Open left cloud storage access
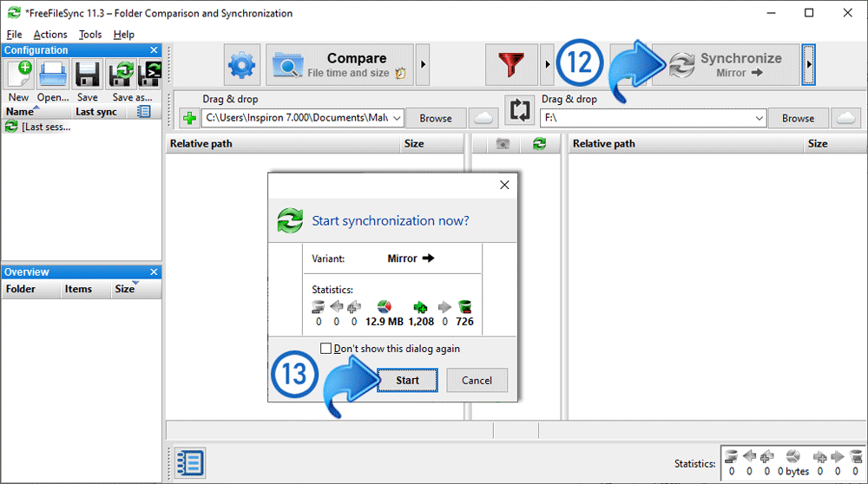868x484 pixels. coord(483,118)
